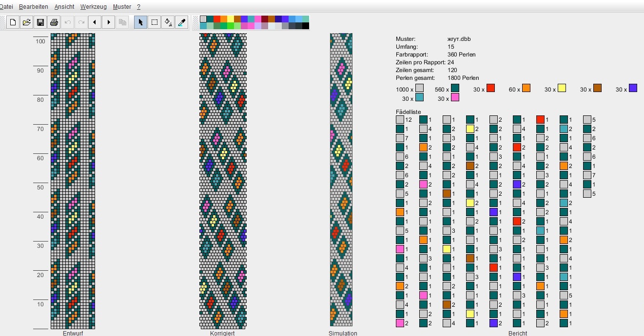Open the Datei menu
Image resolution: width=644 pixels, height=336 pixels.
[x=6, y=7]
